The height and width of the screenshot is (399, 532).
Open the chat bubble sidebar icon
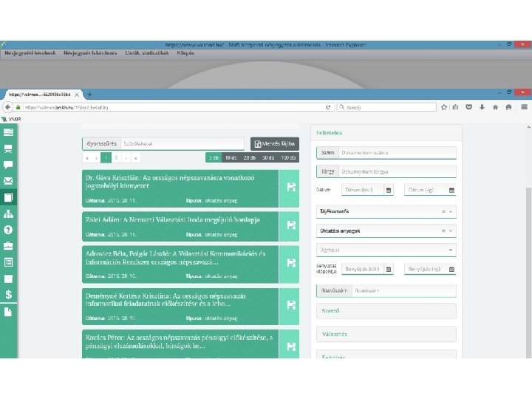tap(8, 165)
